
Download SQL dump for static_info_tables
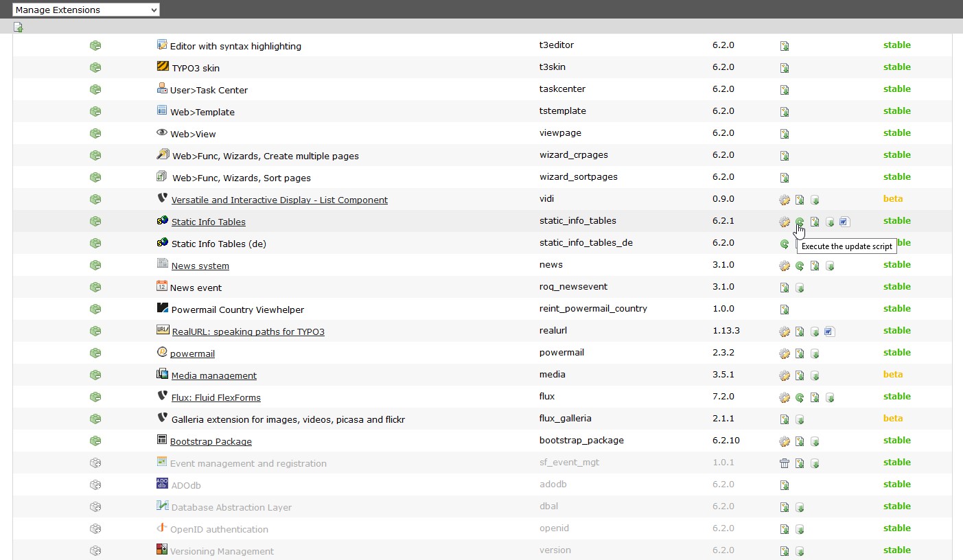coord(830,222)
